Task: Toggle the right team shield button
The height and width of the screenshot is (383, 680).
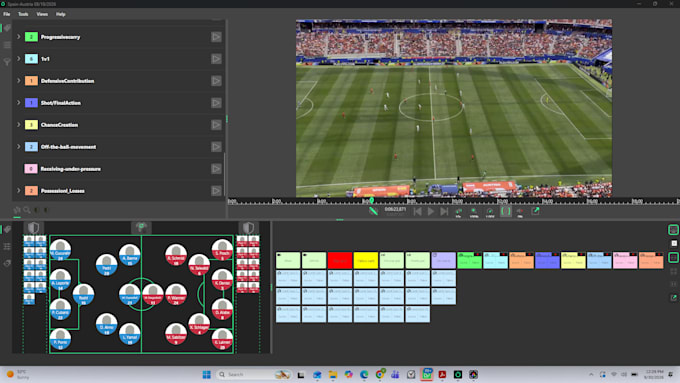Action: [248, 227]
